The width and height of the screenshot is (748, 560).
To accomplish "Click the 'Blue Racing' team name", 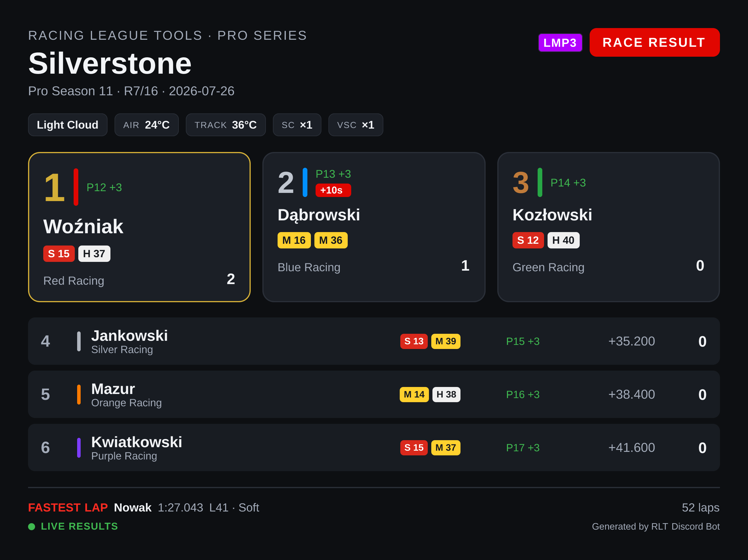I will [309, 267].
